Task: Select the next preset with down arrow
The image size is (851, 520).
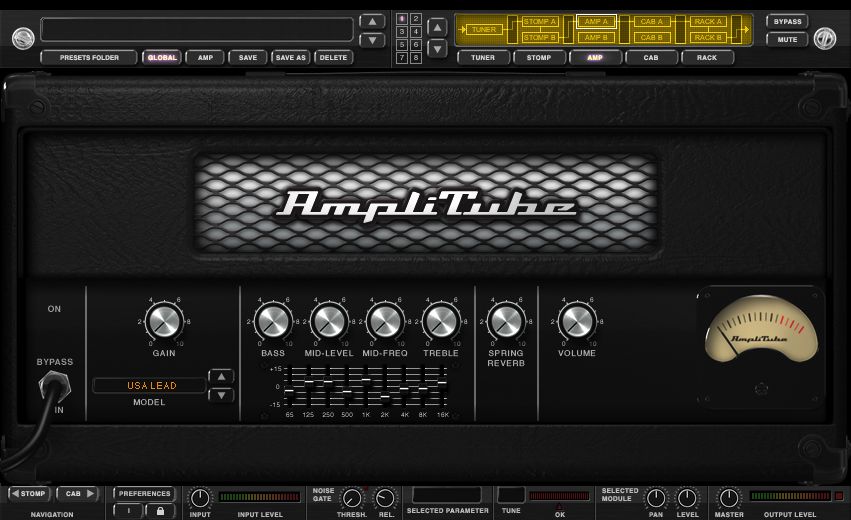Action: coord(372,40)
